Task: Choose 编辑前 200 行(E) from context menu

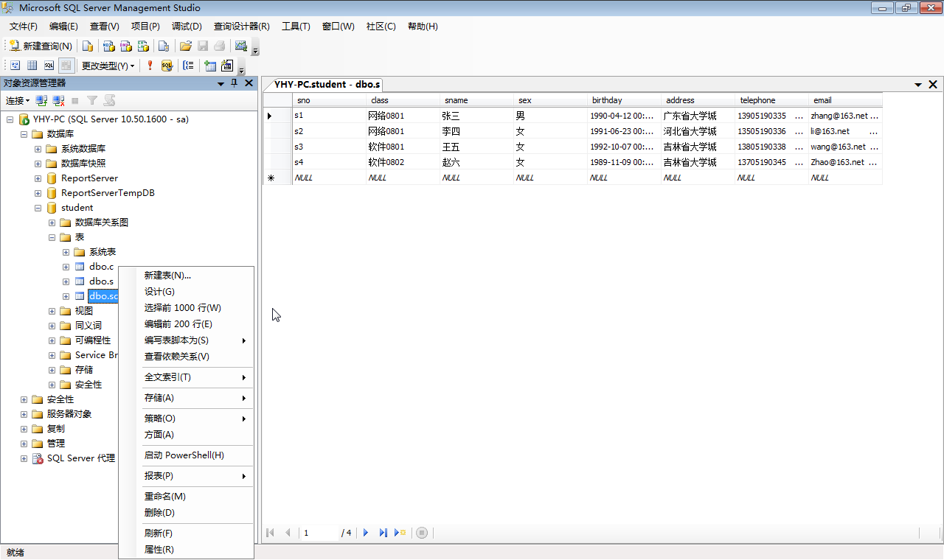Action: click(x=186, y=324)
